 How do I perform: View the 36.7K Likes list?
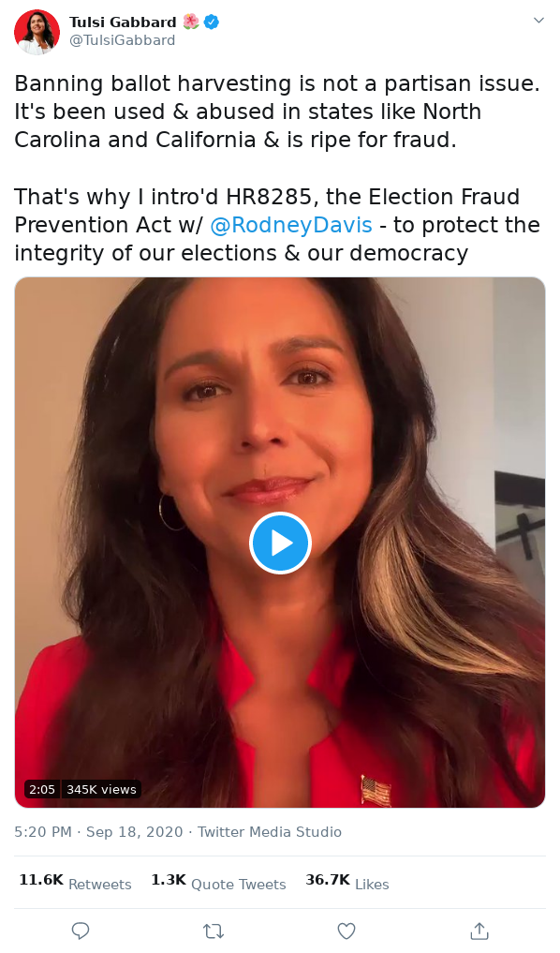coord(347,882)
